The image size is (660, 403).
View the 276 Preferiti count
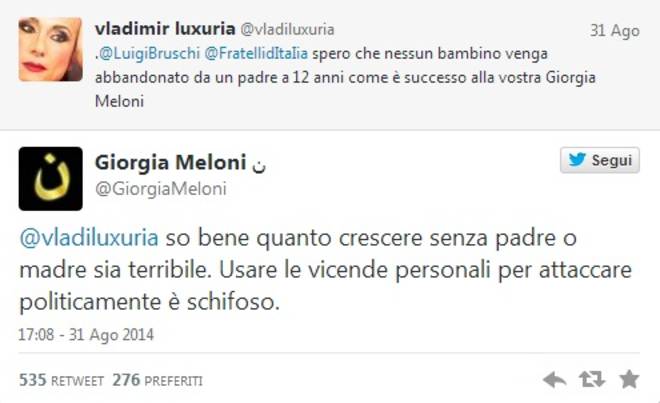point(157,380)
